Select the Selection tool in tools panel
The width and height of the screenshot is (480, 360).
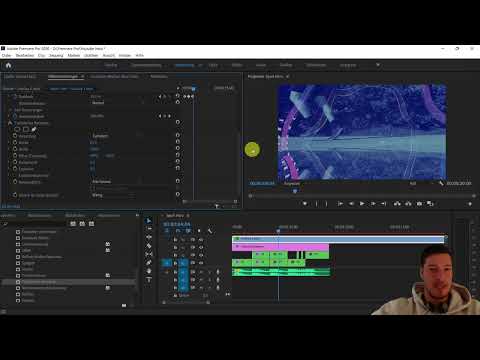tap(149, 221)
